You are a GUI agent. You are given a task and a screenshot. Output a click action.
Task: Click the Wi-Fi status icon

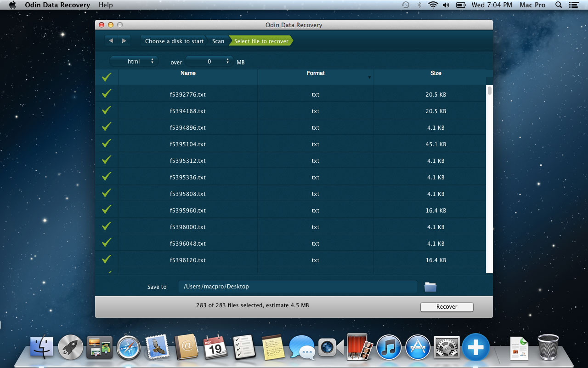coord(432,5)
